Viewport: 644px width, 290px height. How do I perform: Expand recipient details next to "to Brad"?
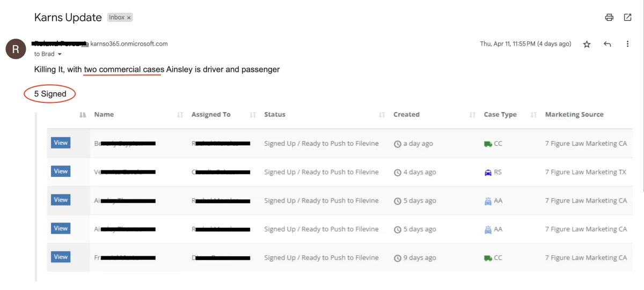click(x=60, y=54)
